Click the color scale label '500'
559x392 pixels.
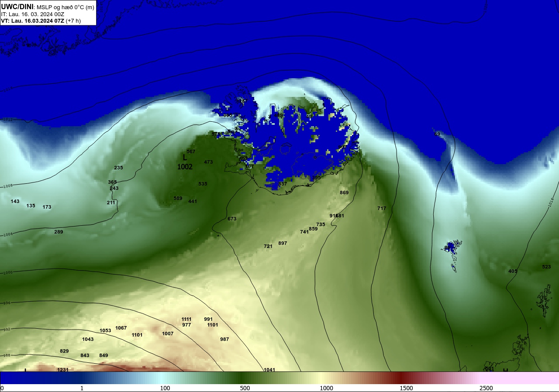click(x=245, y=388)
